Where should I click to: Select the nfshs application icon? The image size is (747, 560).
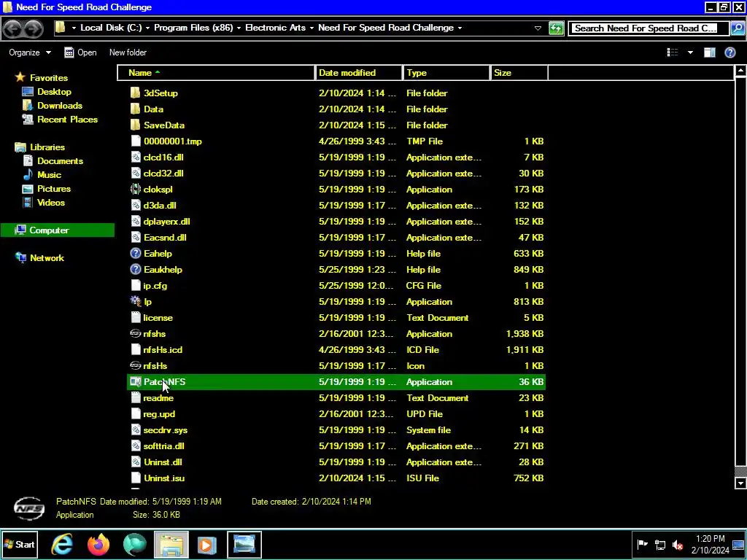(135, 333)
